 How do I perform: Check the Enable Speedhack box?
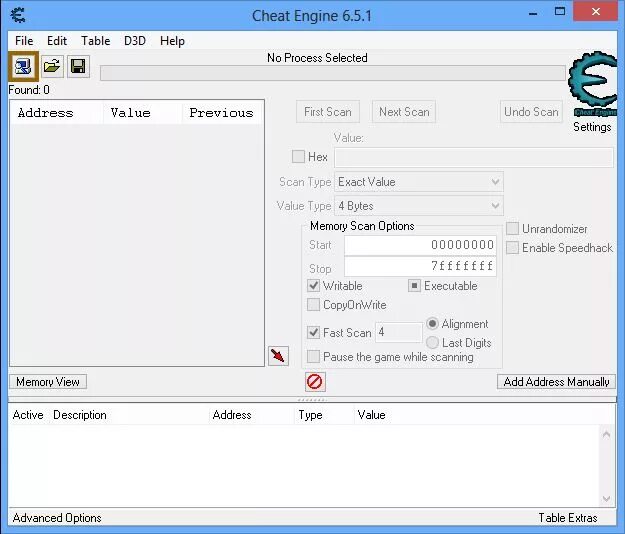click(x=512, y=248)
